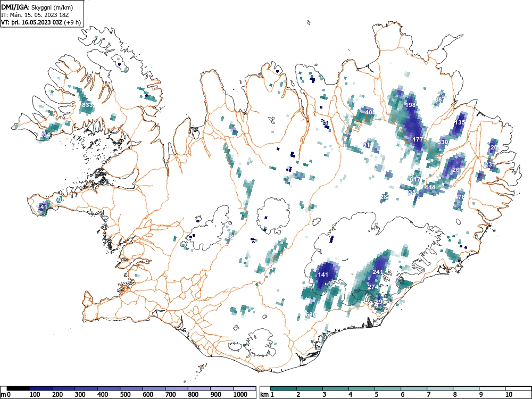This screenshot has height=399, width=532.
Task: Pick the 4–5 km legend swatch
Action: pos(362,388)
